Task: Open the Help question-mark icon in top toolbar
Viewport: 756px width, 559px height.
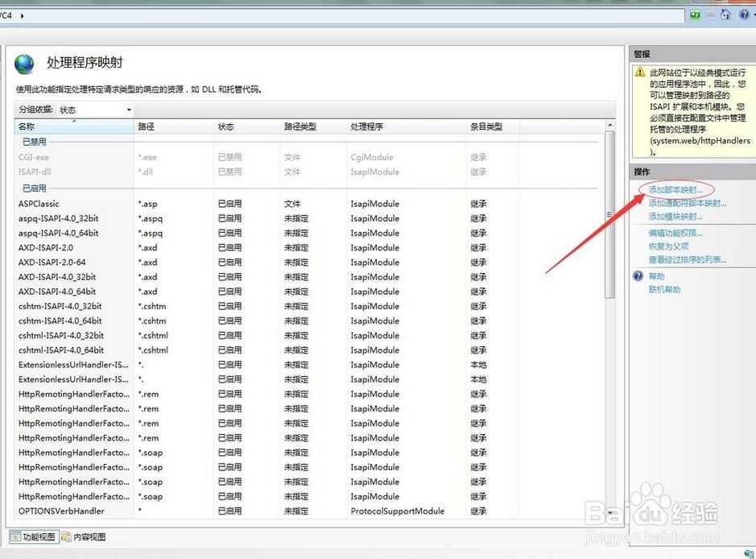Action: pyautogui.click(x=744, y=15)
